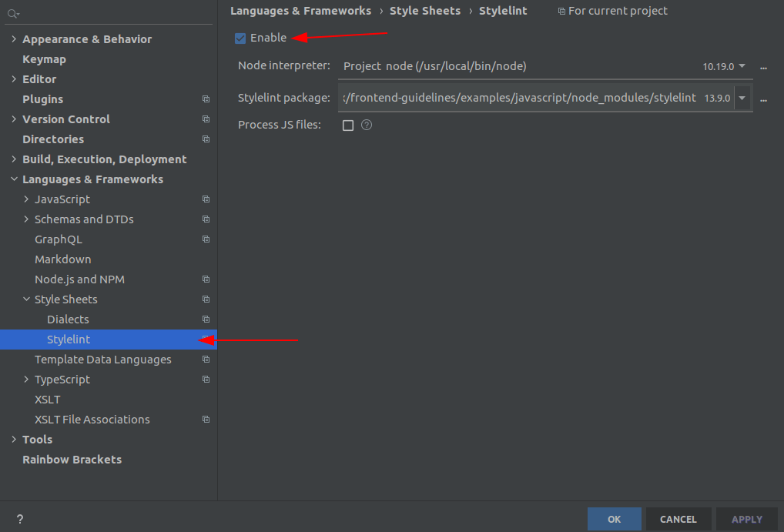
Task: Expand the Appearance & Behavior section
Action: tap(14, 39)
